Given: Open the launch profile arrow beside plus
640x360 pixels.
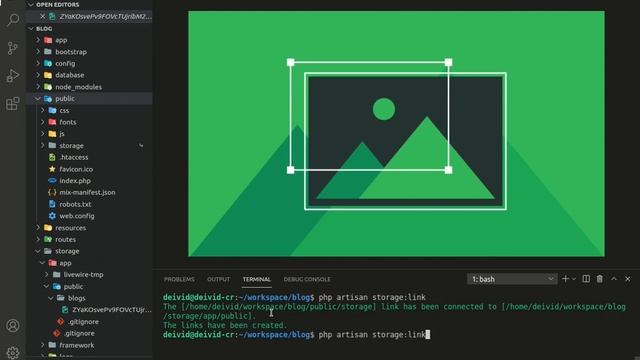Looking at the screenshot, I should tap(573, 279).
